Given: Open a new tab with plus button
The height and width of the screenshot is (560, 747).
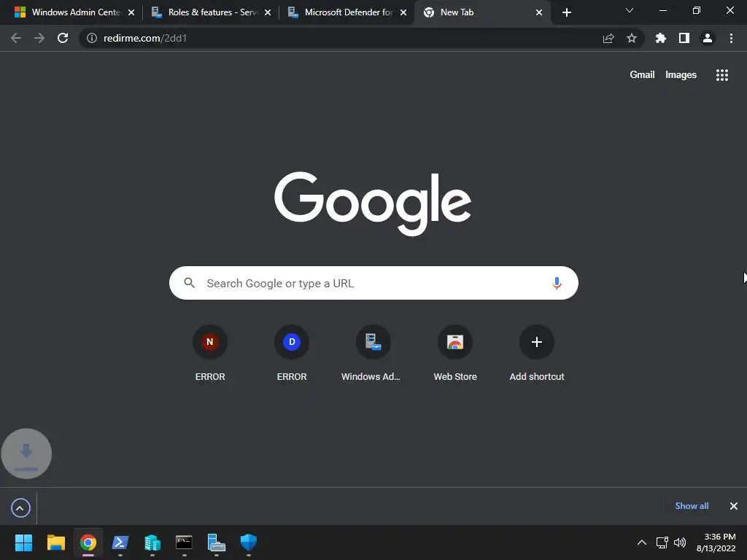Looking at the screenshot, I should 566,12.
